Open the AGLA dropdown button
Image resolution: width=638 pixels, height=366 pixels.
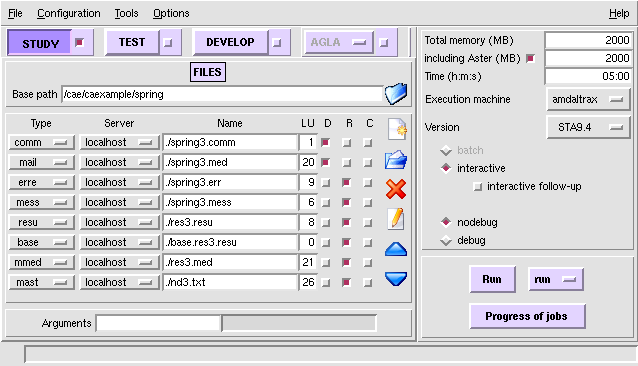339,42
